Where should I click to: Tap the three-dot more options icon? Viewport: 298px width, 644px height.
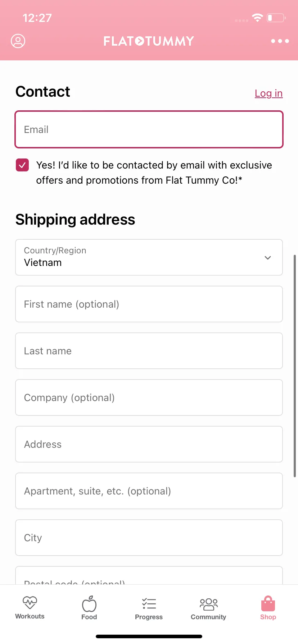(x=280, y=41)
